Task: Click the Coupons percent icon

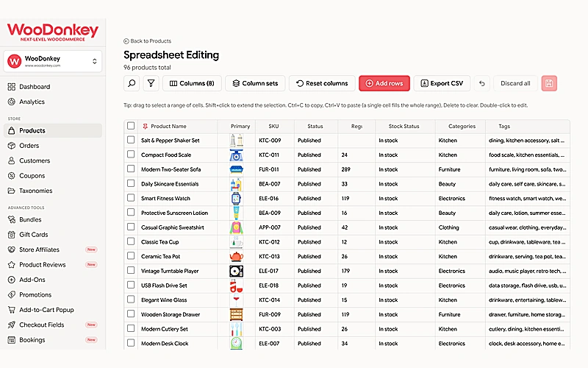Action: tap(12, 176)
